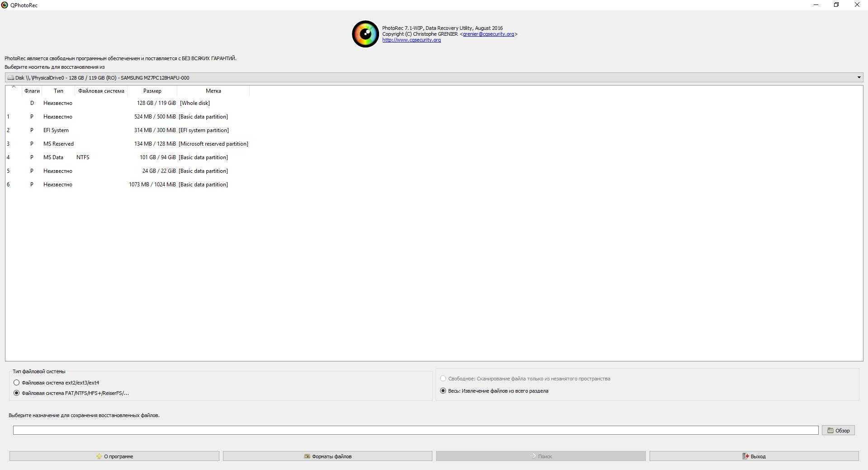Screen dimensions: 868x470
Task: Click the disk icon in drive selector
Action: 10,78
